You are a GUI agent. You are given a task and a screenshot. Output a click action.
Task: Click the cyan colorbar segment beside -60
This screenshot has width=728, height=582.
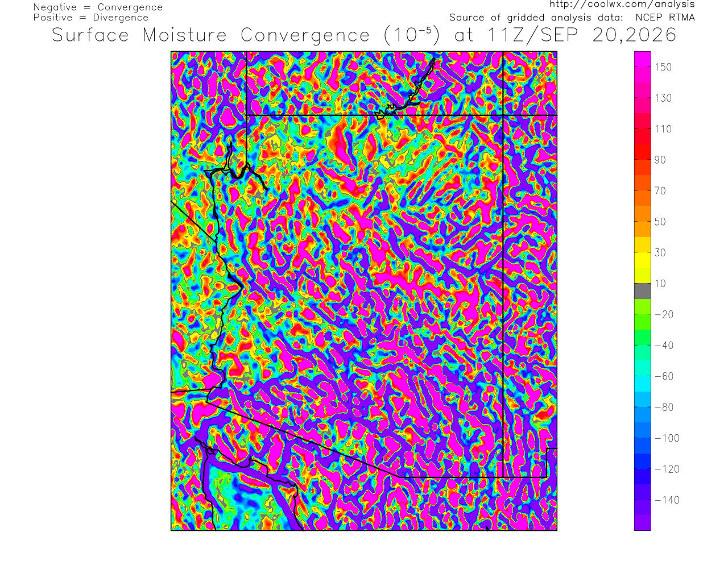pos(643,376)
